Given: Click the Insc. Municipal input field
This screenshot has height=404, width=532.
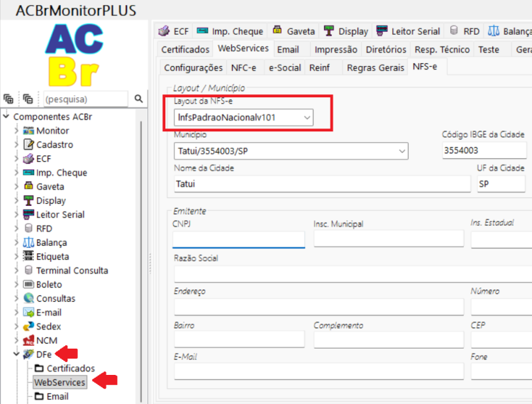Looking at the screenshot, I should click(x=389, y=239).
